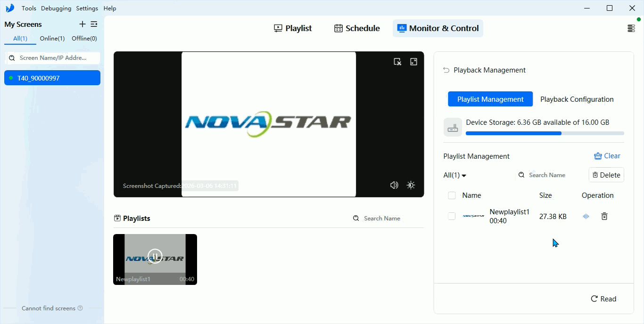Click the Playlist Management Search Name field
Screen dimensions: 644x324
550,175
